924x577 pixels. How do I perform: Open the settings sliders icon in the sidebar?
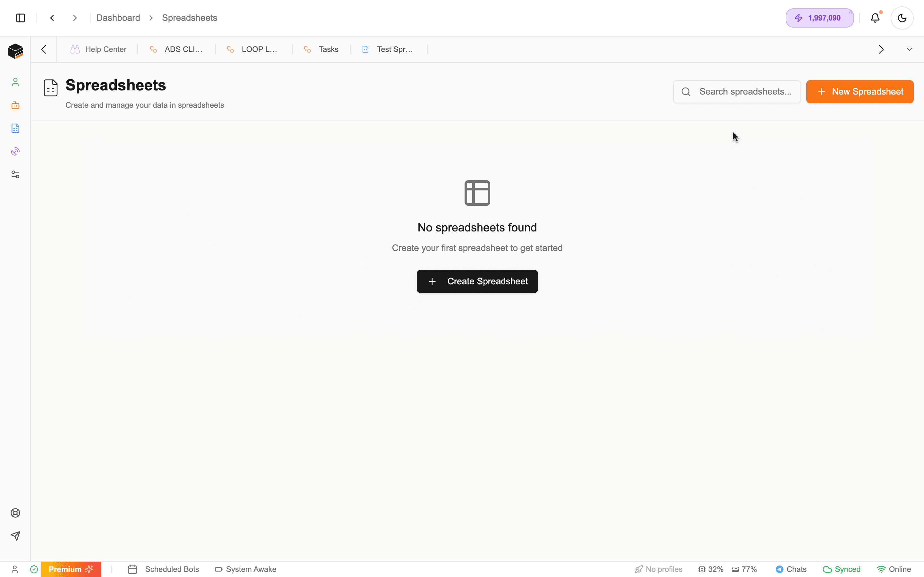click(x=15, y=174)
